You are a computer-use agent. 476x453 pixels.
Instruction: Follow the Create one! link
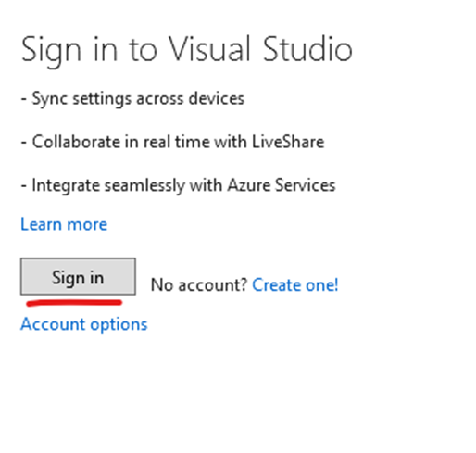[295, 284]
